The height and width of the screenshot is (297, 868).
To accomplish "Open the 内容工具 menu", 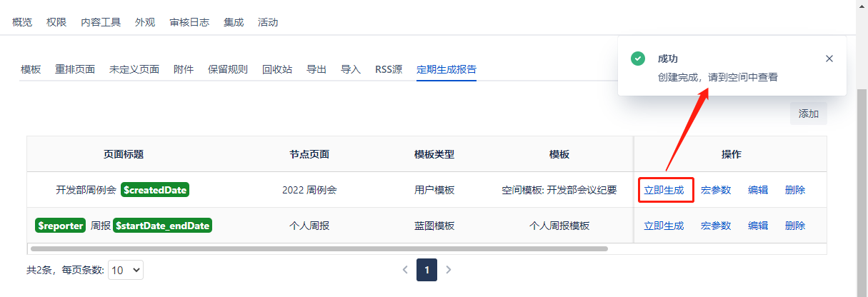I will [x=101, y=22].
